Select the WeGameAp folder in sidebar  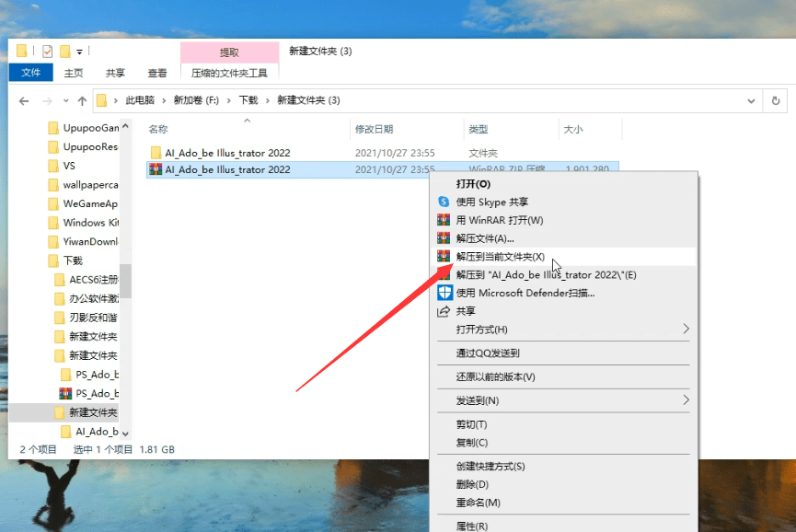click(x=83, y=203)
